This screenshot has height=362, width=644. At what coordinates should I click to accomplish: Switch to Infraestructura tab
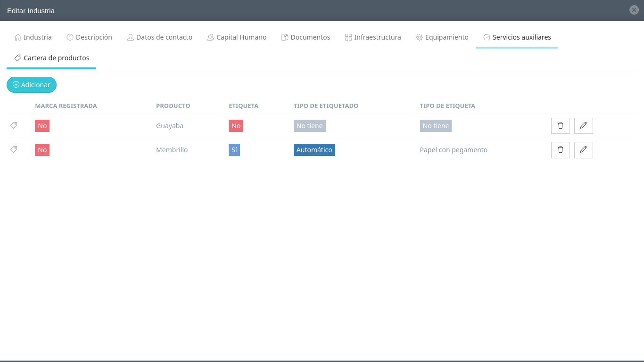pyautogui.click(x=373, y=37)
